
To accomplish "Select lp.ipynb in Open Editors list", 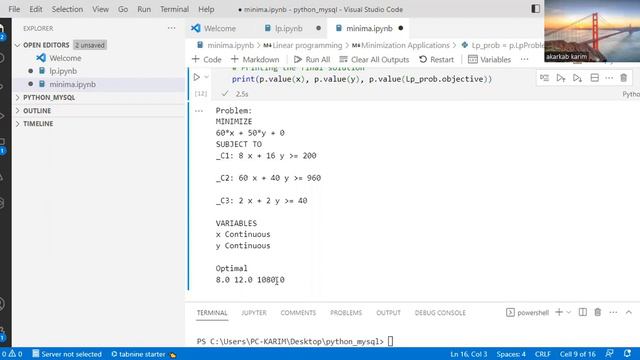I will [x=63, y=71].
